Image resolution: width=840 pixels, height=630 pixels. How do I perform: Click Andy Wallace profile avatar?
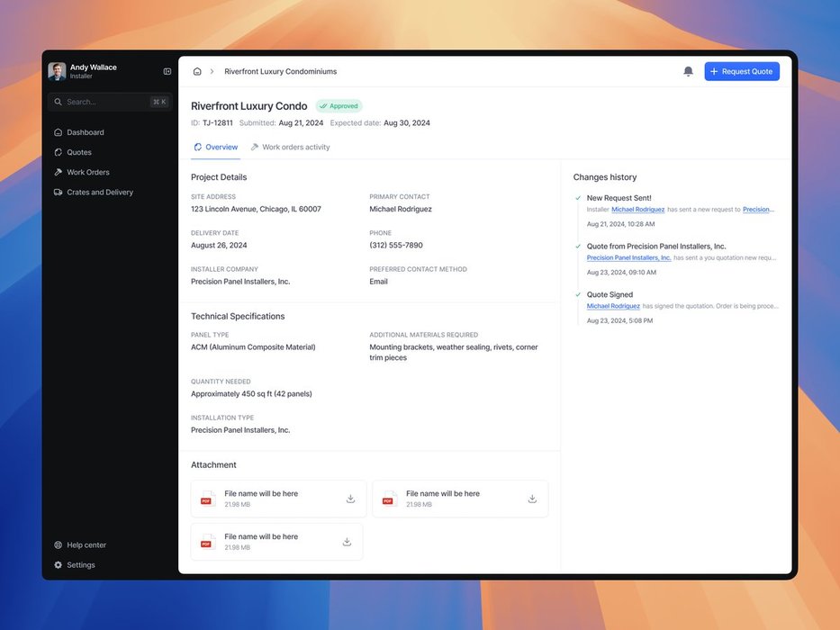pyautogui.click(x=57, y=71)
